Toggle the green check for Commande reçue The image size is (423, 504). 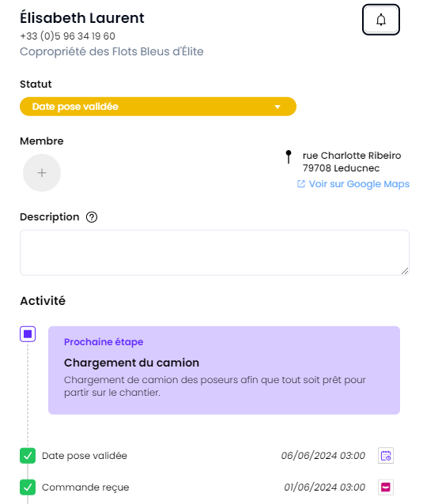[x=28, y=487]
